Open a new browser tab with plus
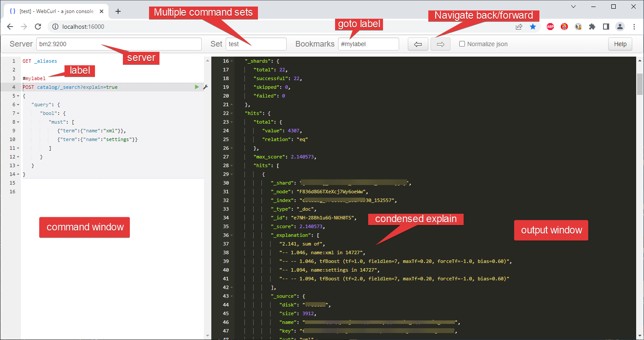 coord(118,11)
